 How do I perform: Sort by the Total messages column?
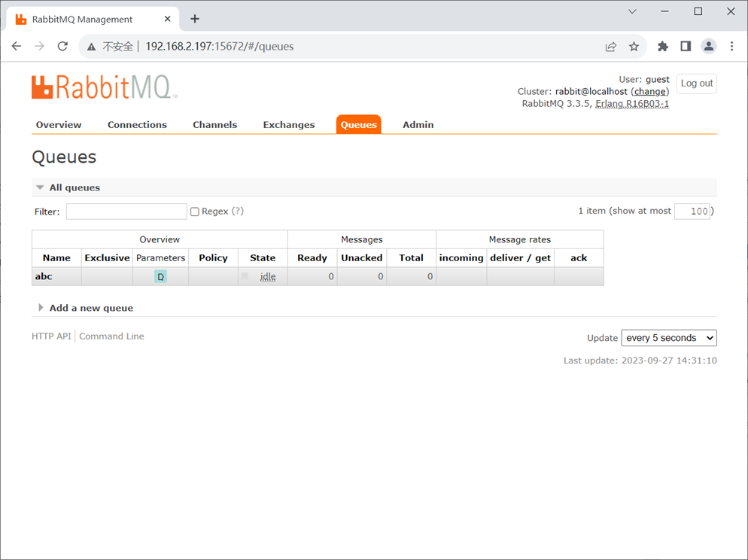[411, 258]
